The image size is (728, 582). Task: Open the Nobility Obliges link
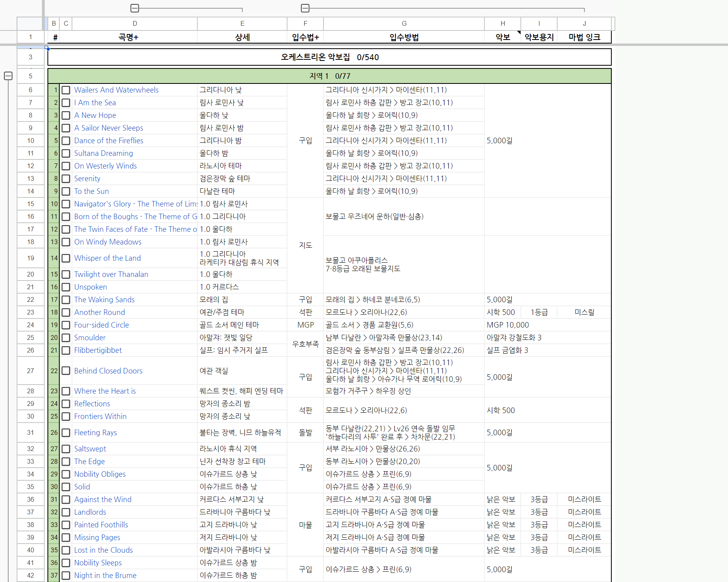100,474
